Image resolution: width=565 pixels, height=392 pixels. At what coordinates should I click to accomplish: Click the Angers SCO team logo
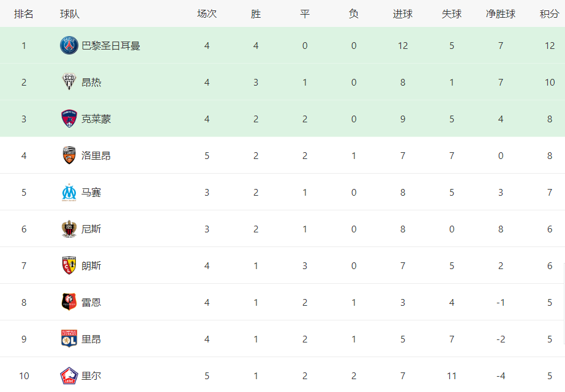click(x=69, y=82)
